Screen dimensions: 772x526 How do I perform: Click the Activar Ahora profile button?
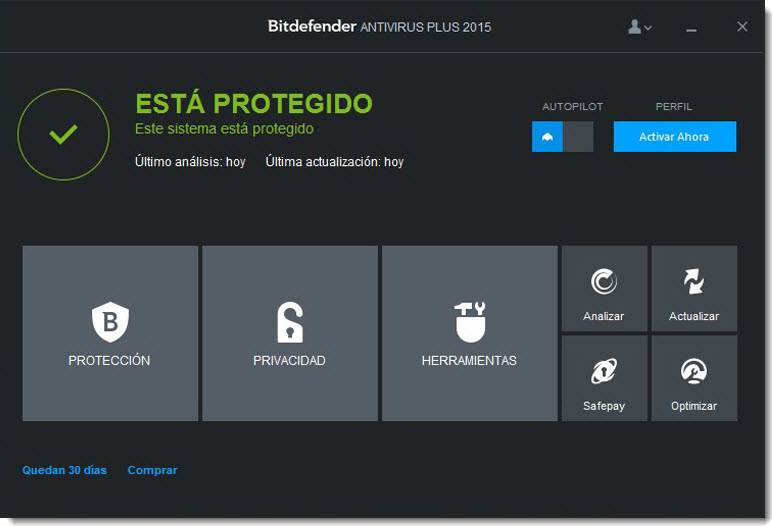coord(675,136)
